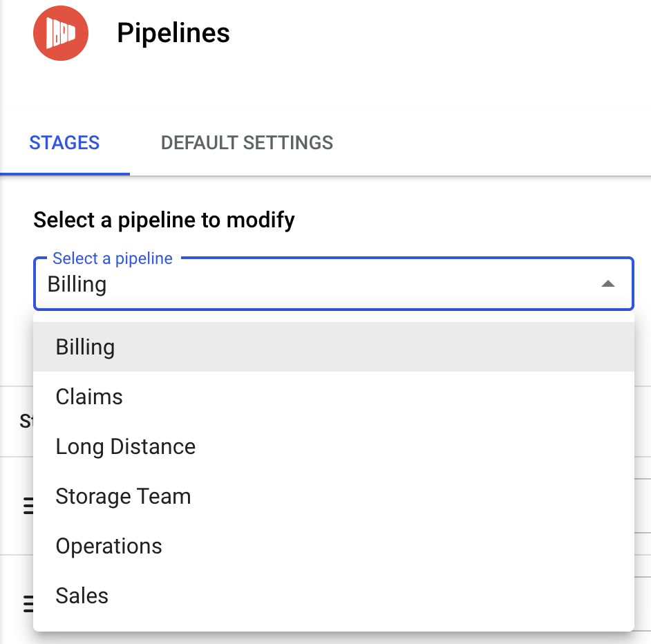
Task: Click the red Pipelines app logo
Action: 61,34
